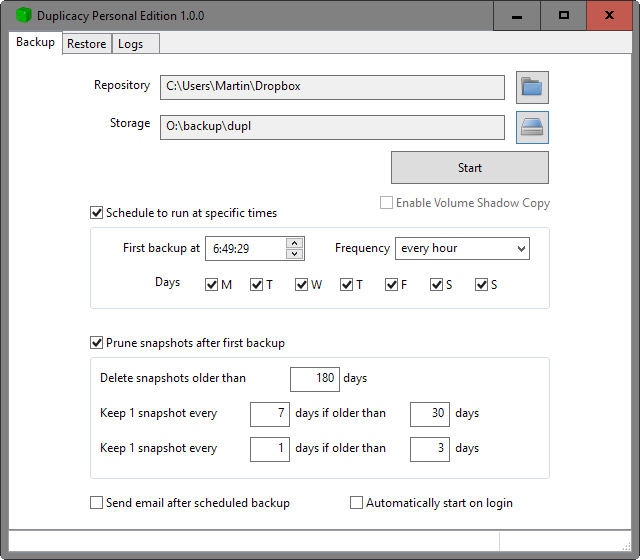Click the if older than 3 days field

430,449
